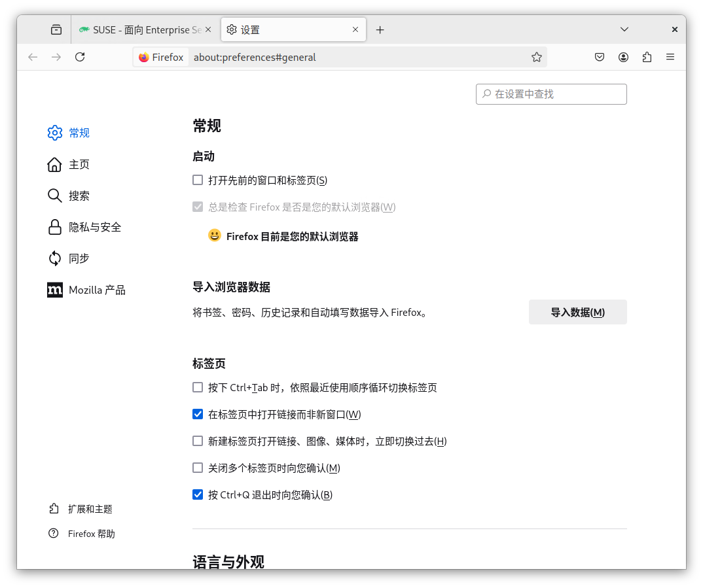The height and width of the screenshot is (588, 703).
Task: Click the question mark icon beside Firefox 帮助
Action: click(54, 533)
